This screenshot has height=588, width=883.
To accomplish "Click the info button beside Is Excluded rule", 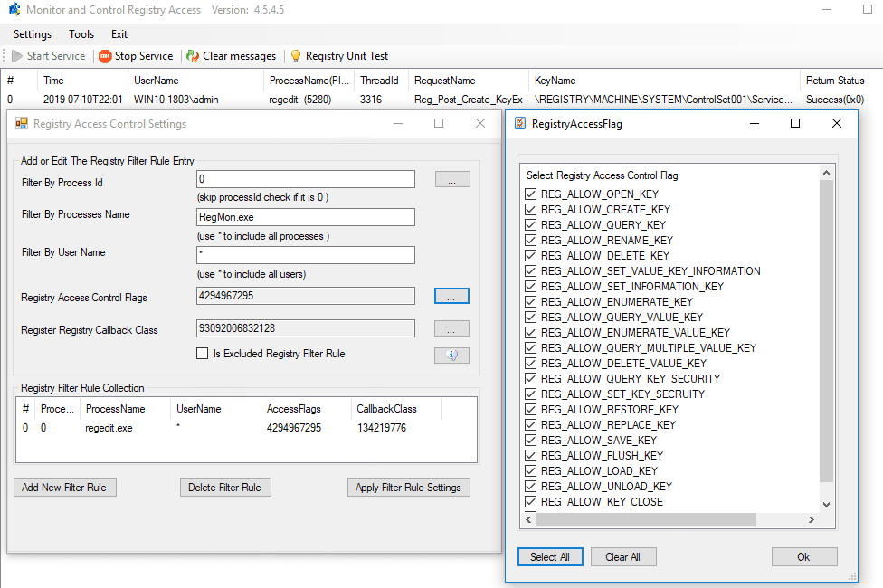I will [451, 355].
